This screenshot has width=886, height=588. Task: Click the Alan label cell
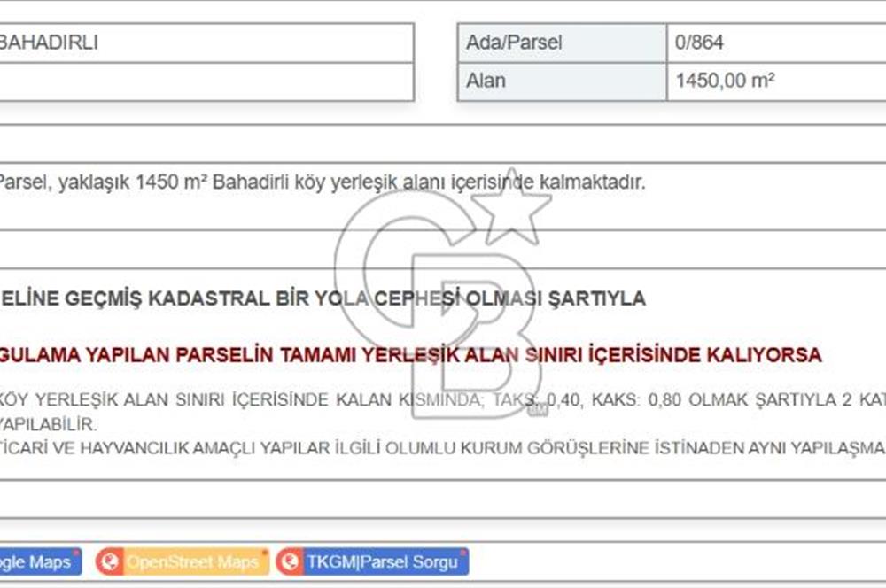563,81
